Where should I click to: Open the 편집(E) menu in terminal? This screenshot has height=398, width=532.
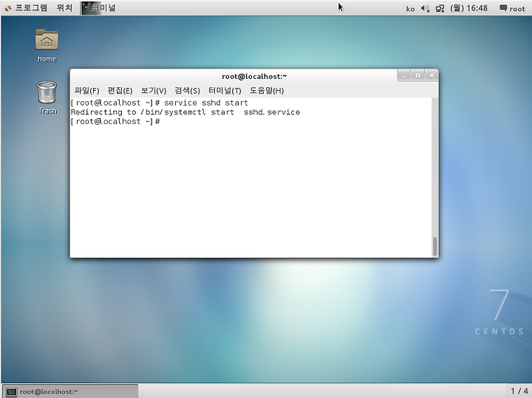coord(120,91)
